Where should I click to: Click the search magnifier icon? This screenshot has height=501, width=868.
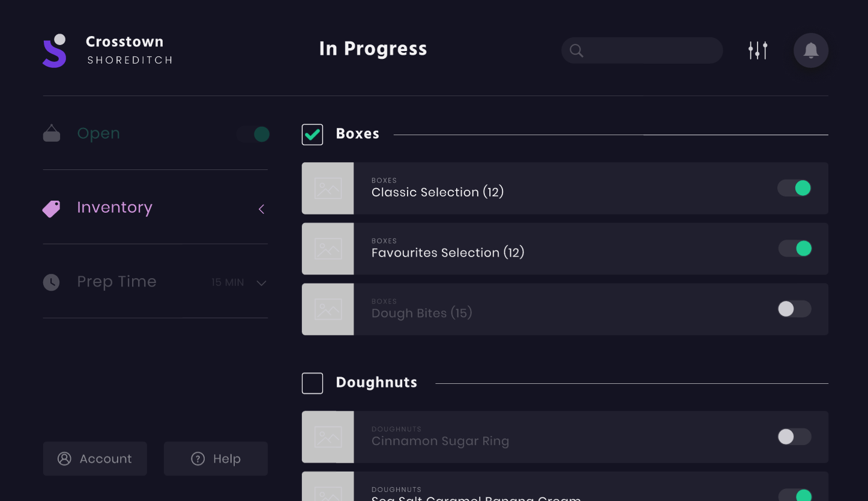click(x=576, y=51)
